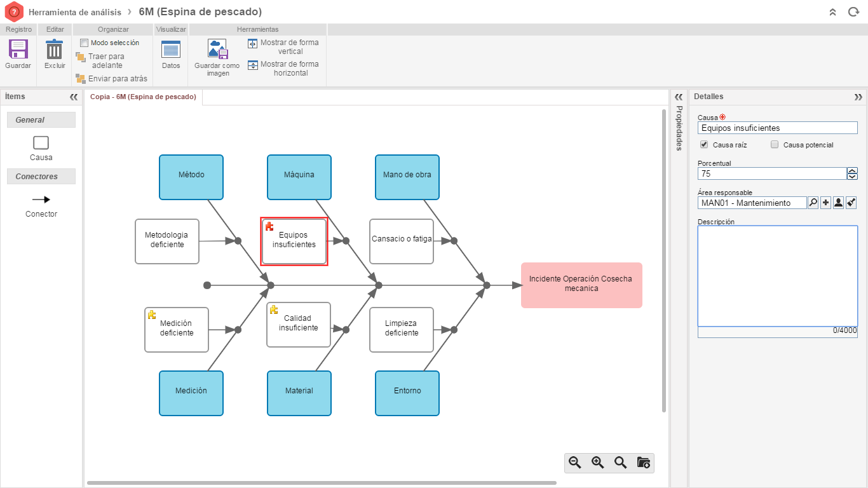868x488 pixels.
Task: Click the zoom out magnifier icon
Action: pyautogui.click(x=575, y=463)
